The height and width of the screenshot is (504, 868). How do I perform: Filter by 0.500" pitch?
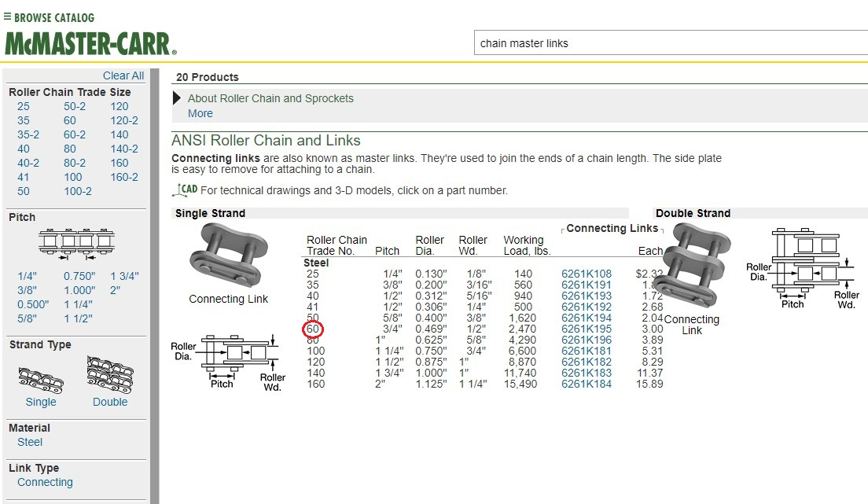pos(33,304)
